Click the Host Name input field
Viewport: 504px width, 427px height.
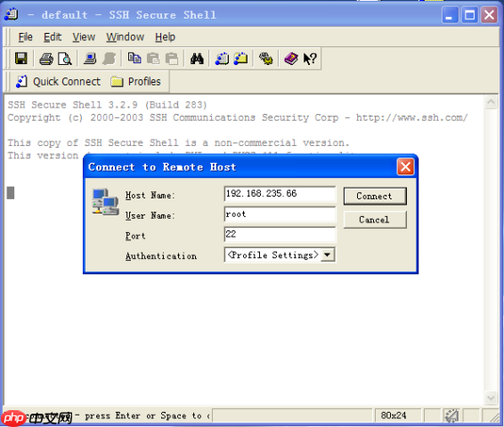click(x=280, y=194)
